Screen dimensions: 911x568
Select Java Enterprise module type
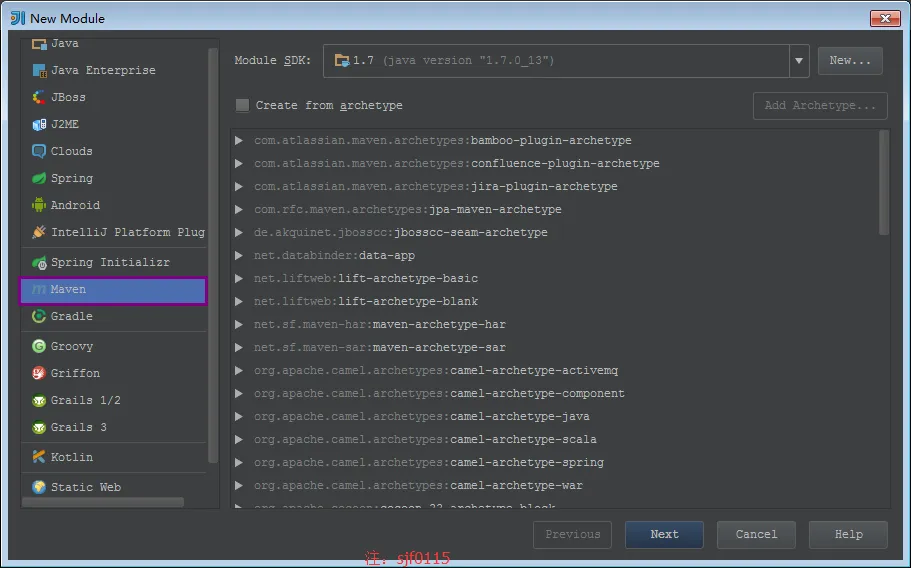(114, 70)
